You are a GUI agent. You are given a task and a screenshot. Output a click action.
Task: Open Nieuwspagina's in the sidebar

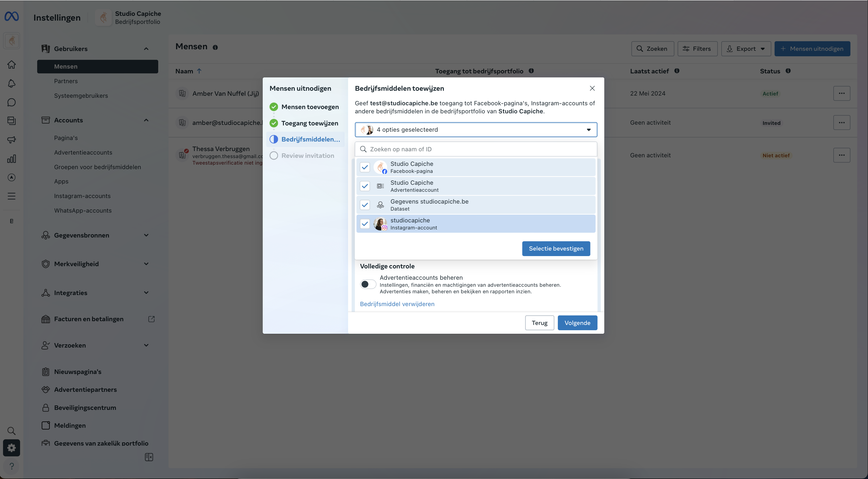(x=78, y=372)
